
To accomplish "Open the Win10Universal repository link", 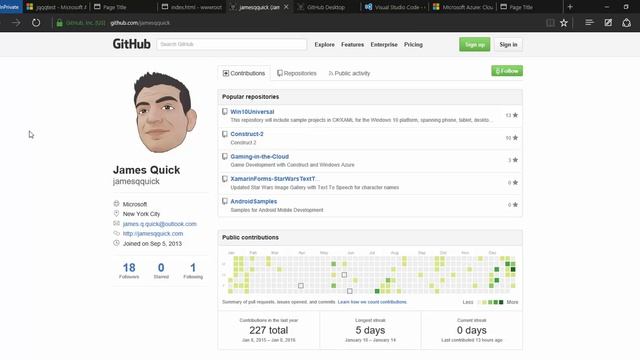I will 252,111.
